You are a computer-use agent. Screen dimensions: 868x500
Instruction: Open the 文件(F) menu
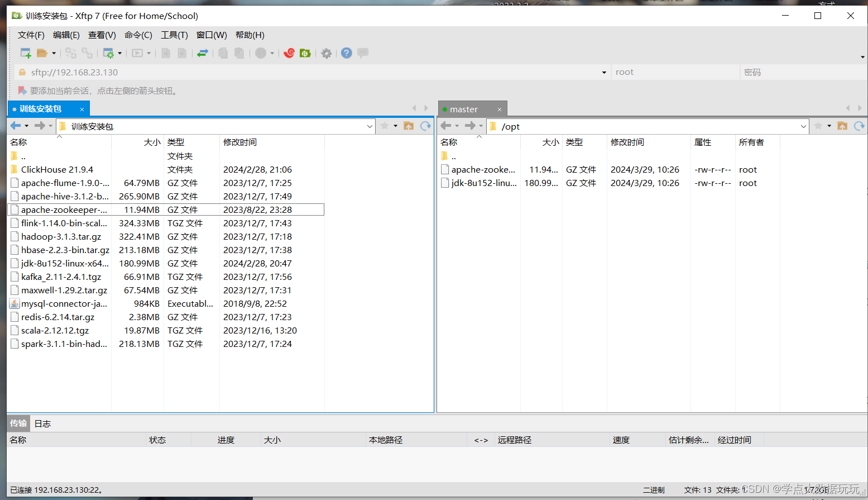31,35
